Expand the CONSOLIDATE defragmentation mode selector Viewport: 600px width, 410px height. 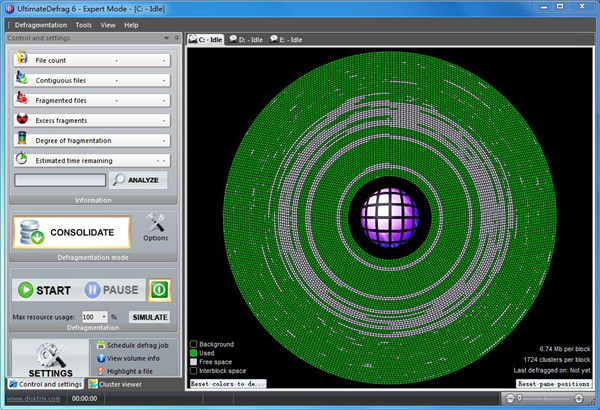click(x=72, y=233)
